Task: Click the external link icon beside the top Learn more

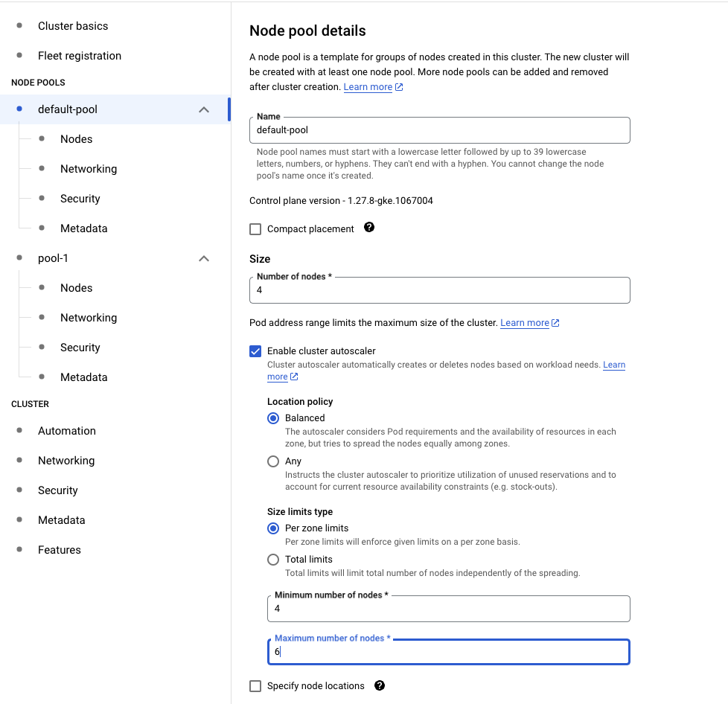Action: click(399, 87)
